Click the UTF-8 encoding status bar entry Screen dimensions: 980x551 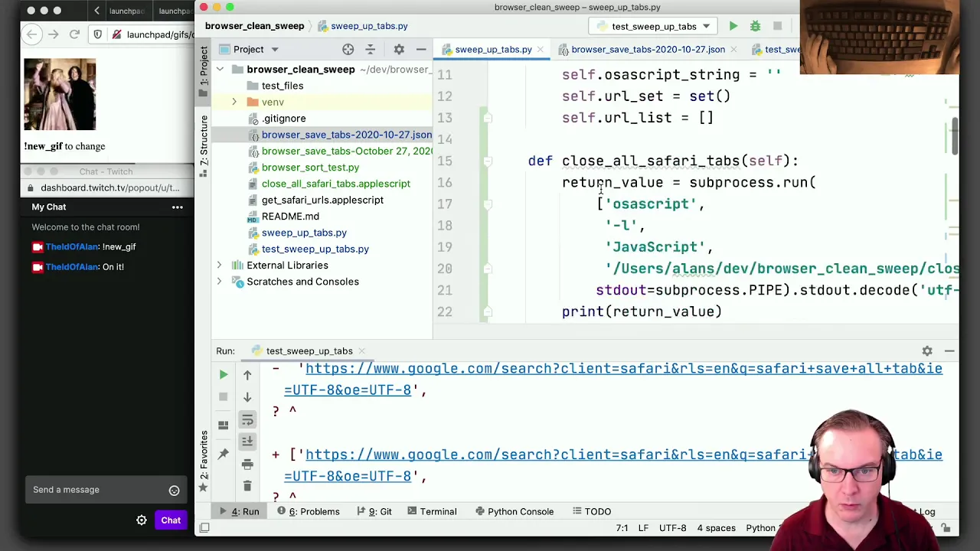click(x=672, y=528)
